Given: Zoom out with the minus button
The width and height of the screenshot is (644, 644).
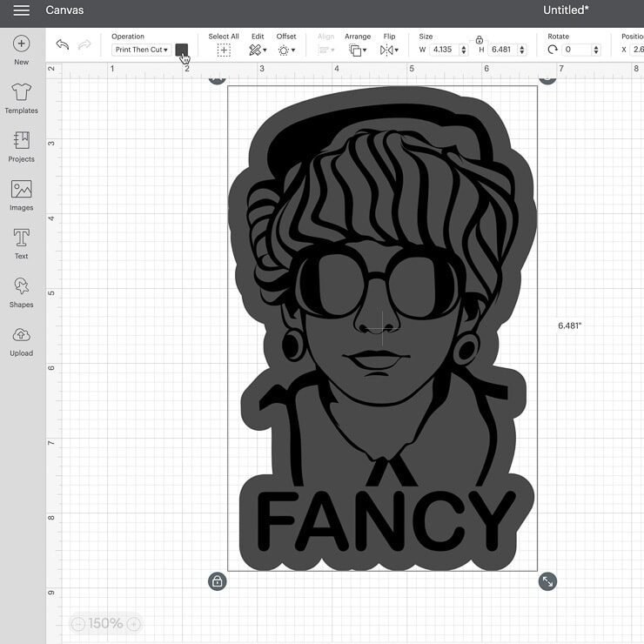Looking at the screenshot, I should (78, 624).
